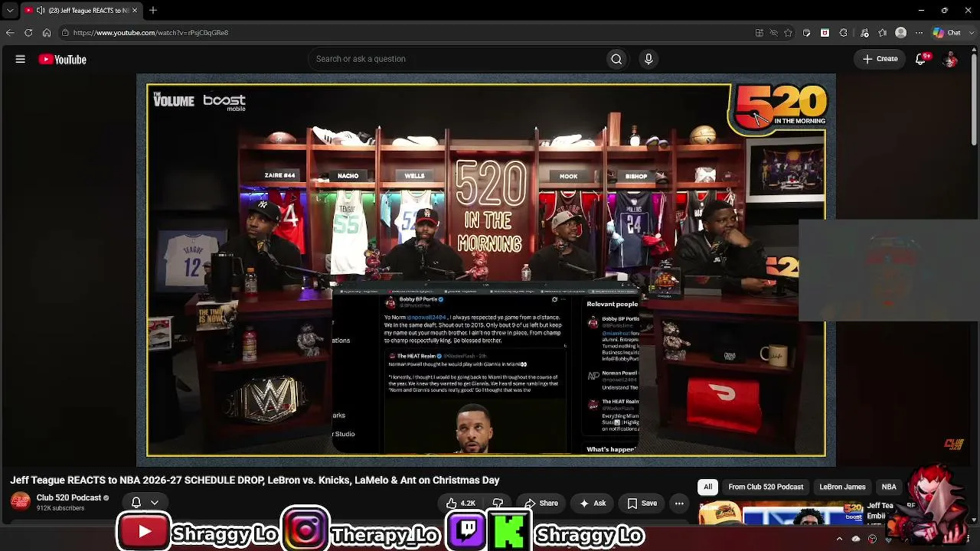Viewport: 980px width, 551px height.
Task: Click the magnifier search button
Action: (616, 59)
